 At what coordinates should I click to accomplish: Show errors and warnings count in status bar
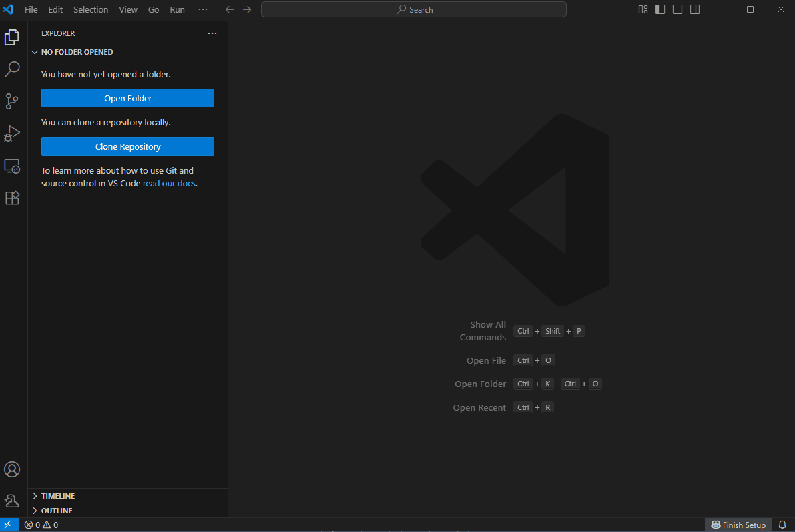pyautogui.click(x=41, y=525)
